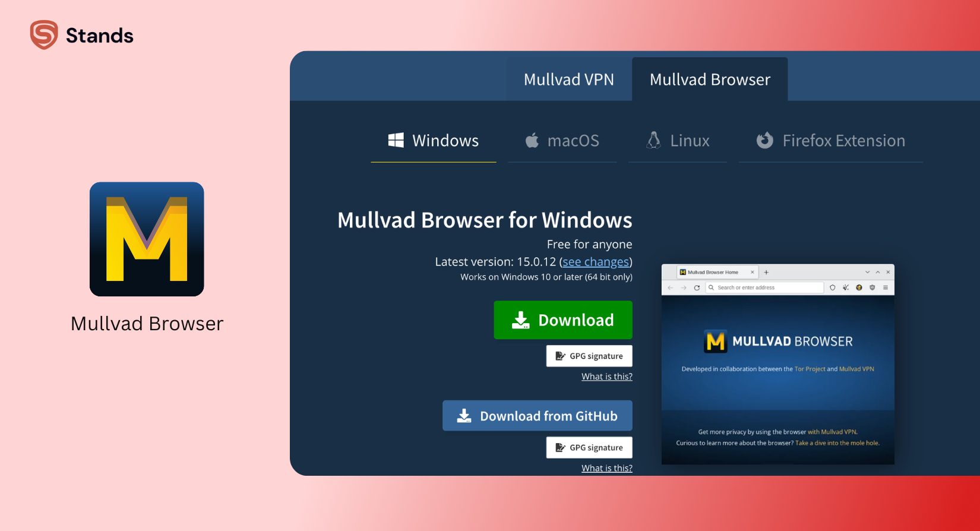
Task: Follow the 'see changes' link
Action: click(x=596, y=262)
